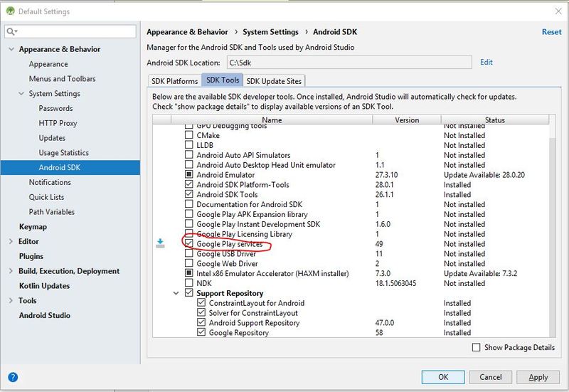Image resolution: width=569 pixels, height=392 pixels.
Task: Select HTTP Proxy settings
Action: [58, 123]
